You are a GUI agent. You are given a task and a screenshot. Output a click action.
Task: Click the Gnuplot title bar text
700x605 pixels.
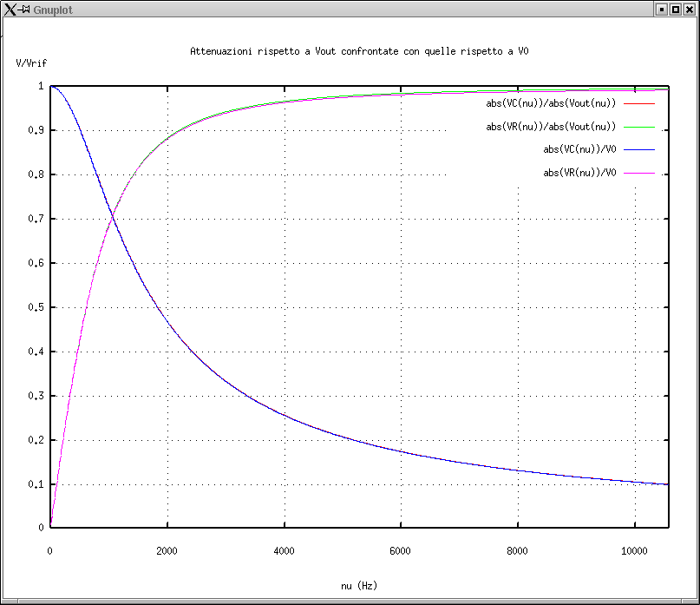tap(52, 9)
